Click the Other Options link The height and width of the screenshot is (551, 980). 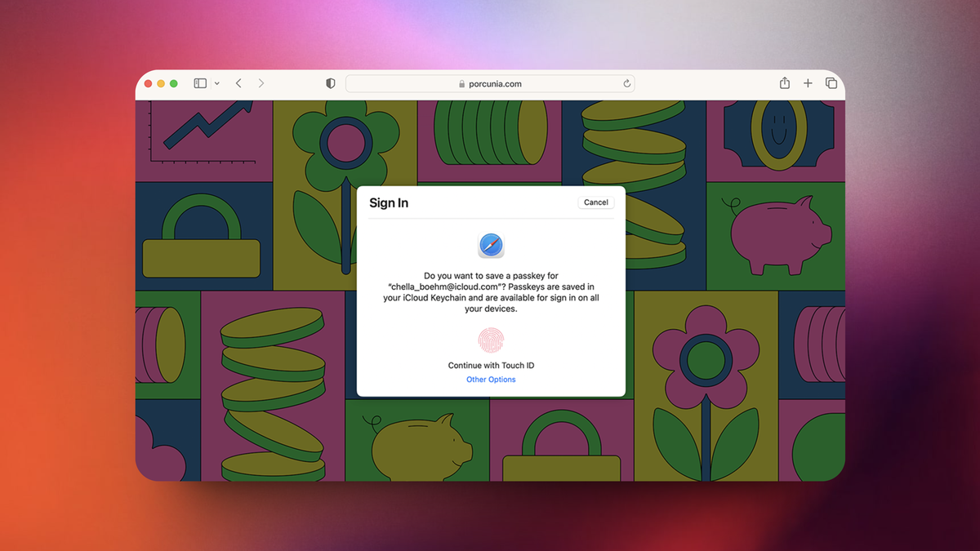point(491,380)
